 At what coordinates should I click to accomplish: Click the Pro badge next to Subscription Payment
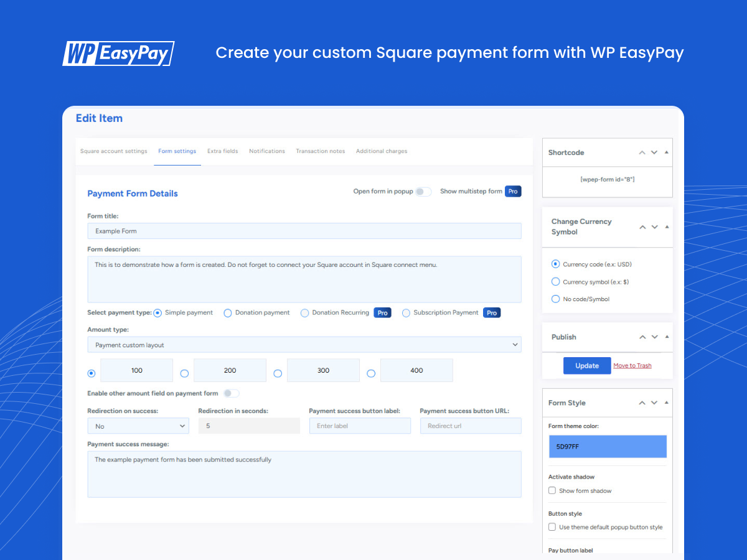tap(492, 312)
